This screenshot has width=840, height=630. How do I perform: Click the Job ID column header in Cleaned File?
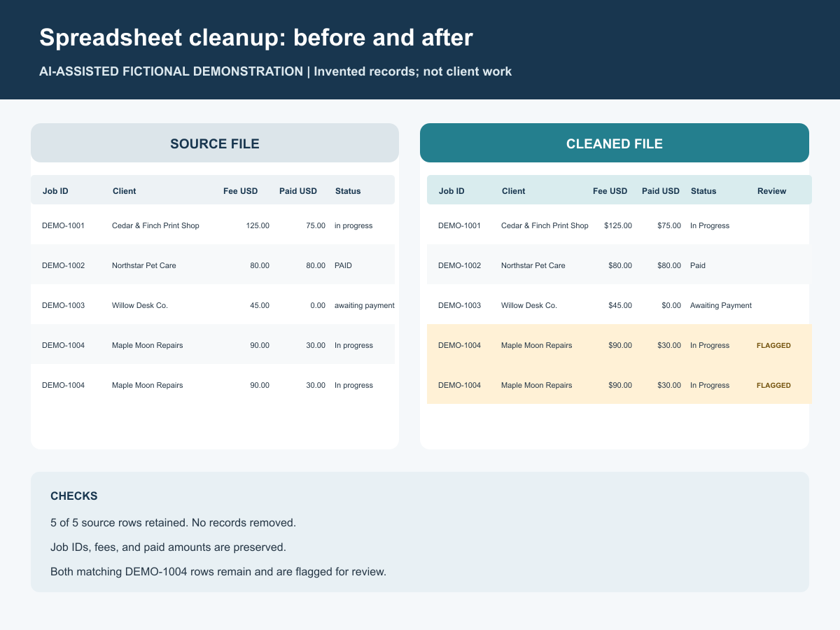click(x=451, y=191)
